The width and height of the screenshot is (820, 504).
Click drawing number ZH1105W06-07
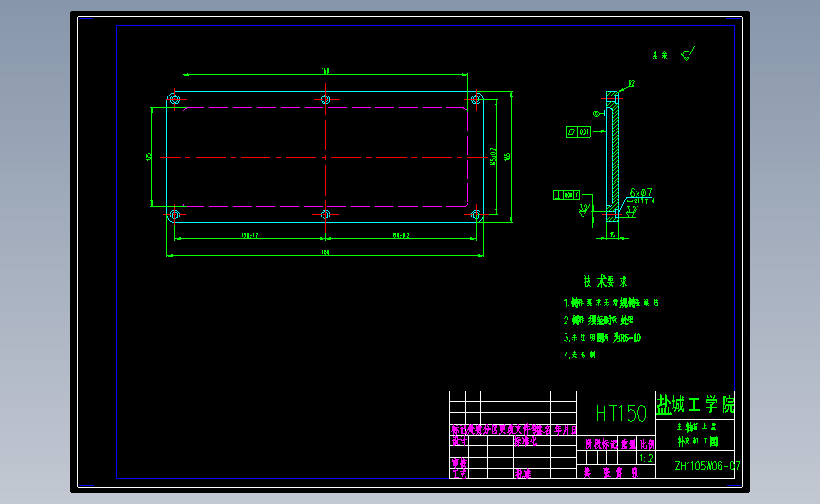pyautogui.click(x=707, y=466)
